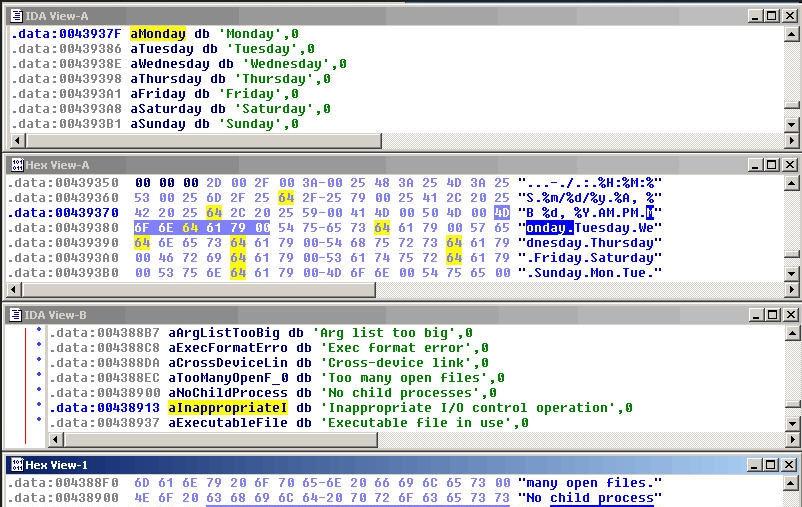Select the 'Sunday' string in IDA View-A
The width and height of the screenshot is (802, 507).
[254, 124]
